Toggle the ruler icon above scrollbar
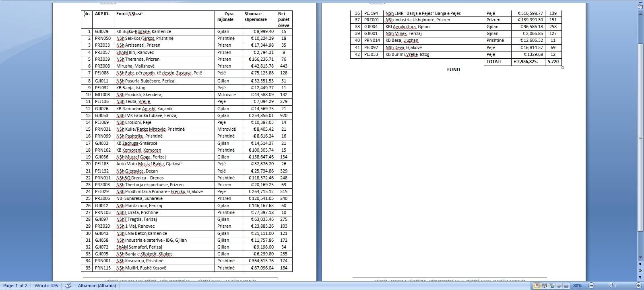Screen dimensions: 644x290 (x=640, y=6)
